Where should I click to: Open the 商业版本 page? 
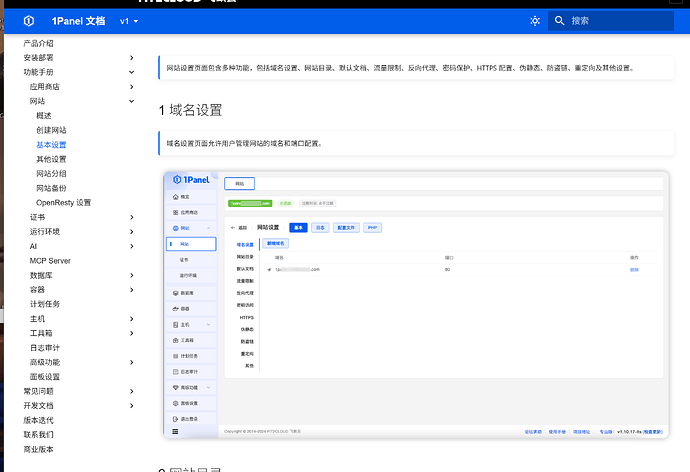point(38,449)
